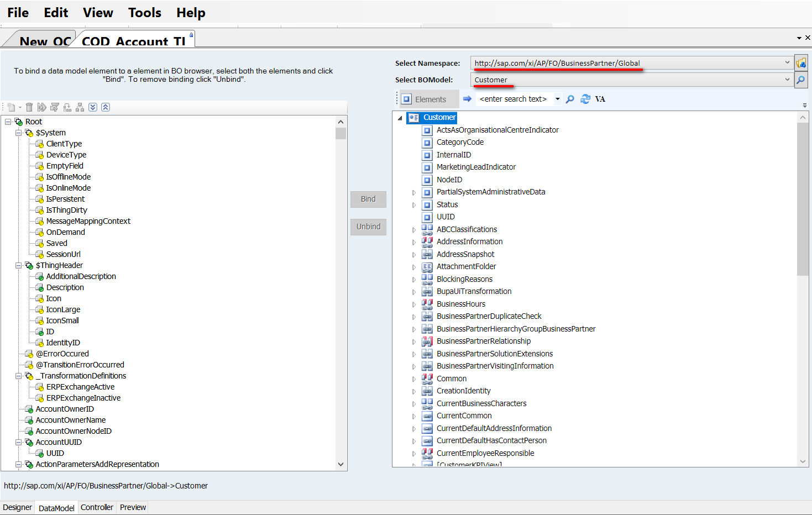Click the double-arrow rename icon in data model toolbar
This screenshot has width=812, height=515.
coord(42,107)
